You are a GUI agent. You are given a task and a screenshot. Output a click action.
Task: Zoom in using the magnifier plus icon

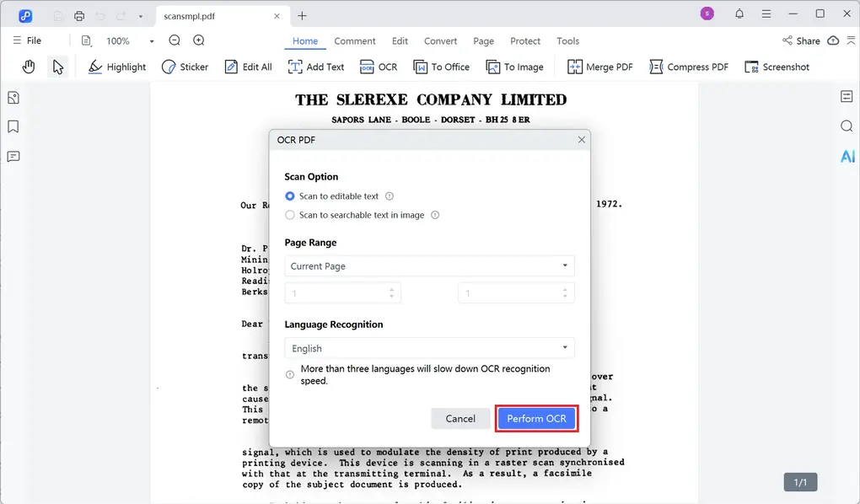[x=197, y=40]
